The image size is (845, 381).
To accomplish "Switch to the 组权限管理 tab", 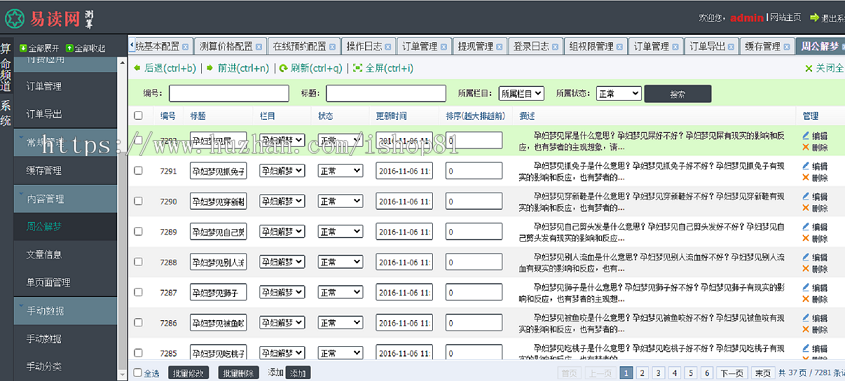I will (x=595, y=46).
